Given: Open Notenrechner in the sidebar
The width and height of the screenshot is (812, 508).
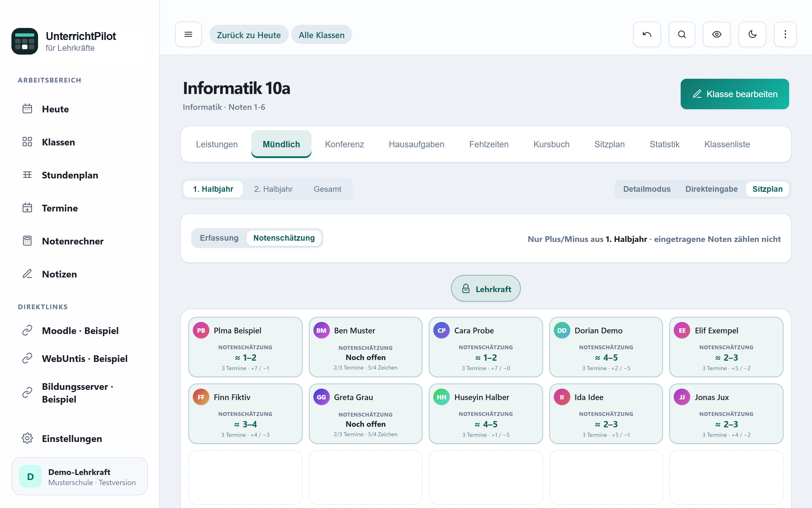Looking at the screenshot, I should point(80,241).
